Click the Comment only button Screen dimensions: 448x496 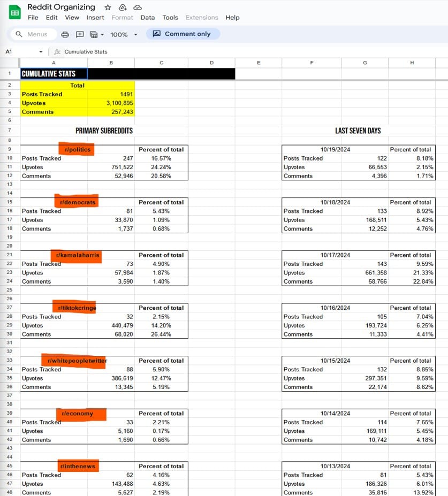183,34
